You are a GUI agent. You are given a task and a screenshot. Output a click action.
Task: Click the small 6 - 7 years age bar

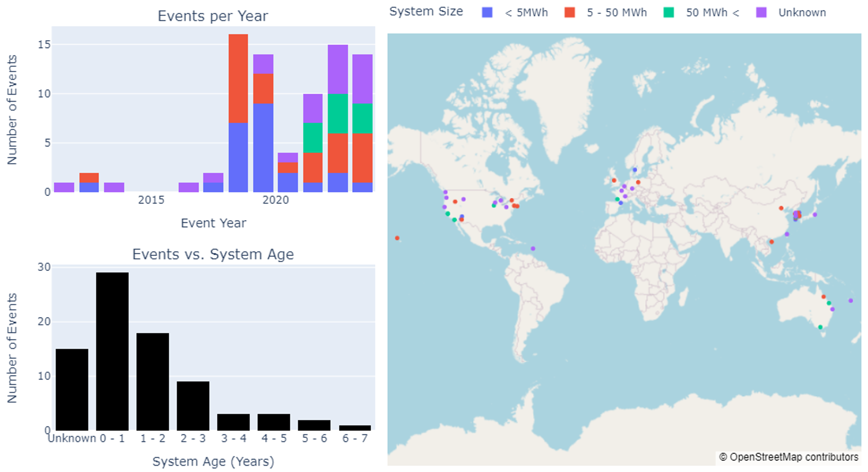coord(355,428)
